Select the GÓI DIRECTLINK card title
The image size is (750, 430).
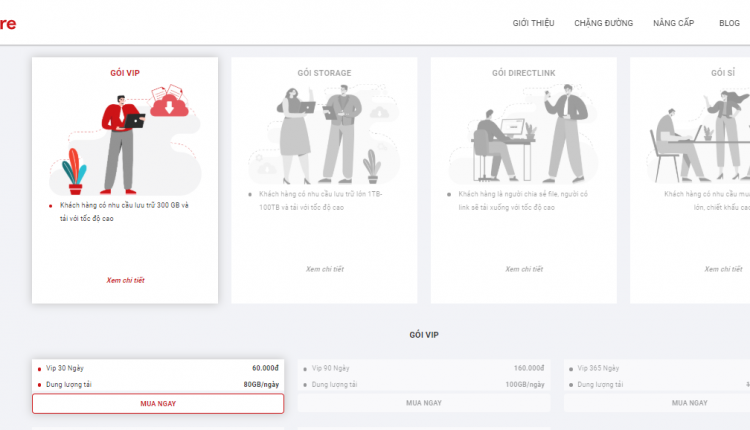(x=524, y=73)
